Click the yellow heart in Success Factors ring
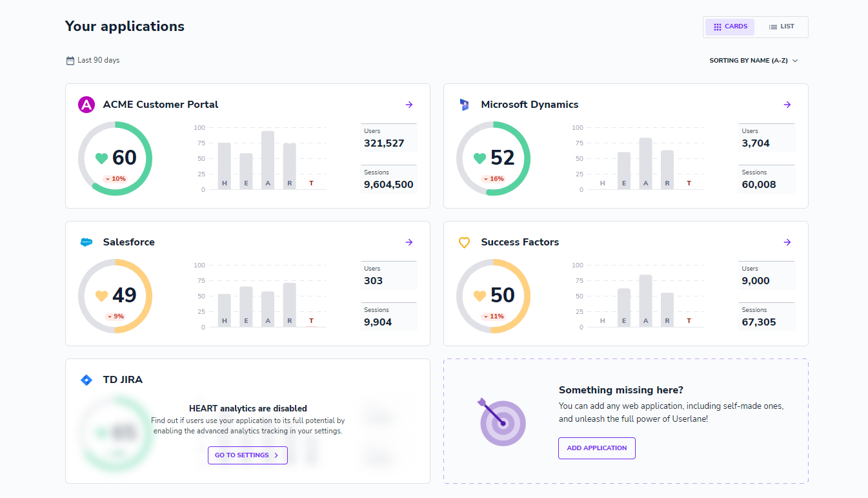This screenshot has width=868, height=498. tap(479, 296)
